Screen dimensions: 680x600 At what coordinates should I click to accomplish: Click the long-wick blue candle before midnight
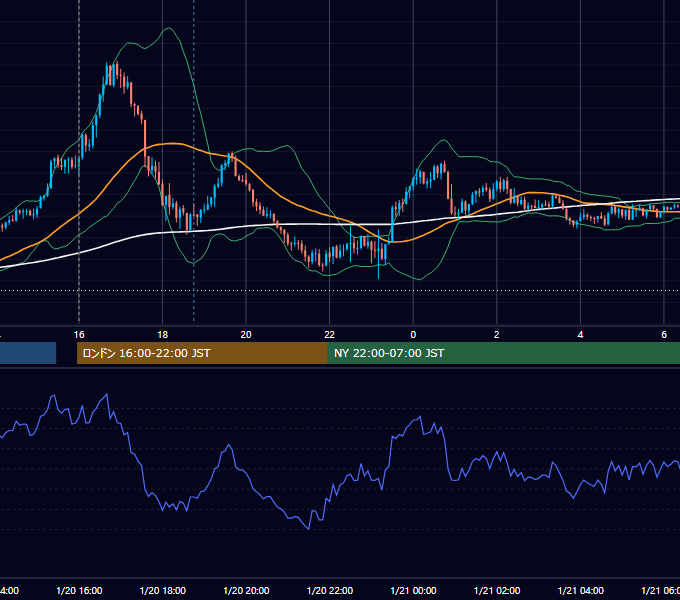click(x=379, y=256)
